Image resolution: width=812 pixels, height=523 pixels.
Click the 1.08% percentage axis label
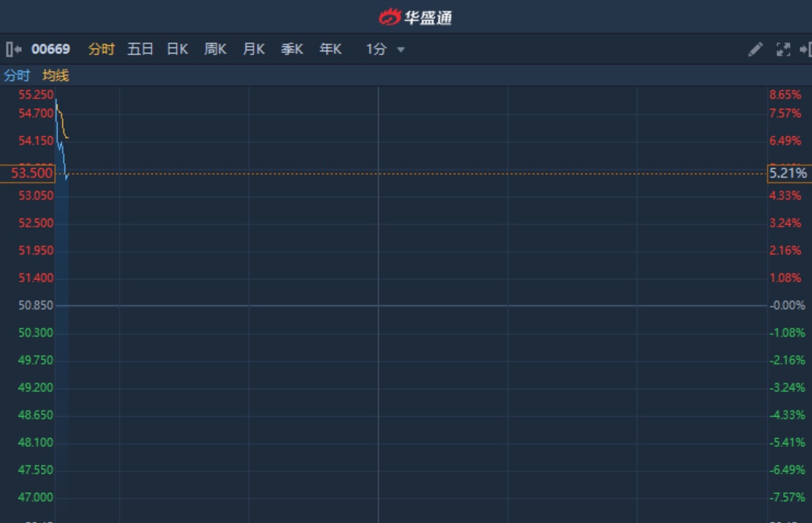pyautogui.click(x=785, y=279)
